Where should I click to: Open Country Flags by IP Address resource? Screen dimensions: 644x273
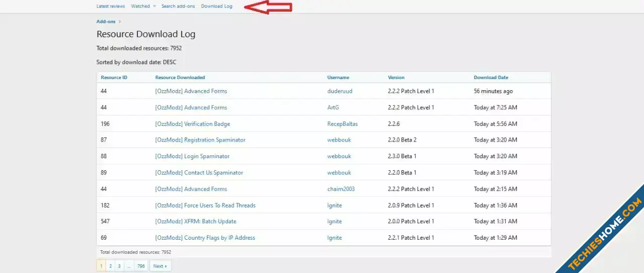click(x=205, y=238)
